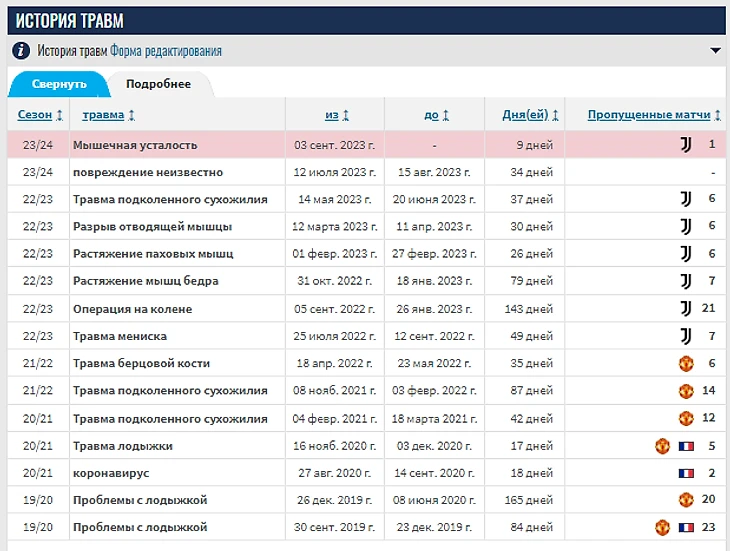Click Juventus logo in Мышечная усталость row
Image resolution: width=730 pixels, height=551 pixels.
(x=686, y=145)
